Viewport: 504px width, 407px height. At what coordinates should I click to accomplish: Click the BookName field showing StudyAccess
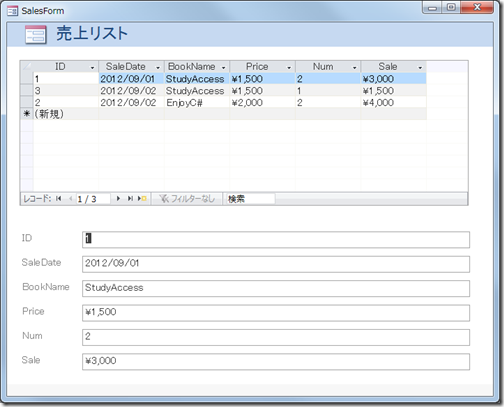tap(276, 288)
